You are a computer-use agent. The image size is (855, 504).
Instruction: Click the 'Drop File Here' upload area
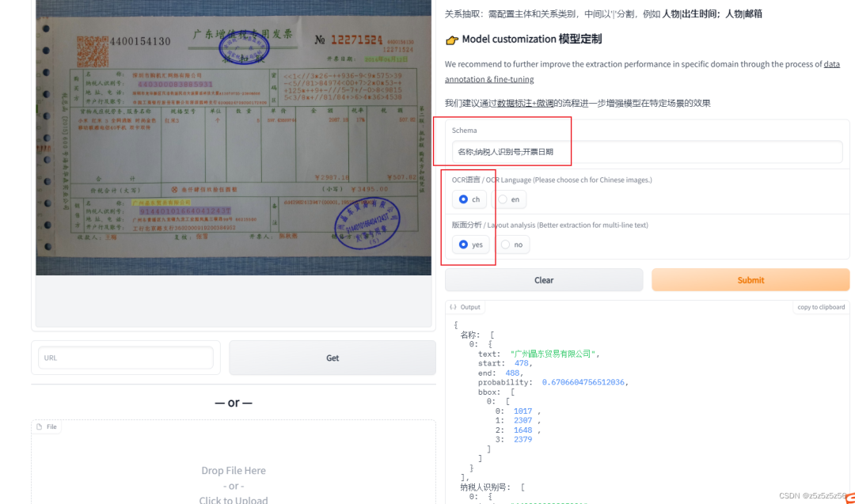pyautogui.click(x=233, y=471)
